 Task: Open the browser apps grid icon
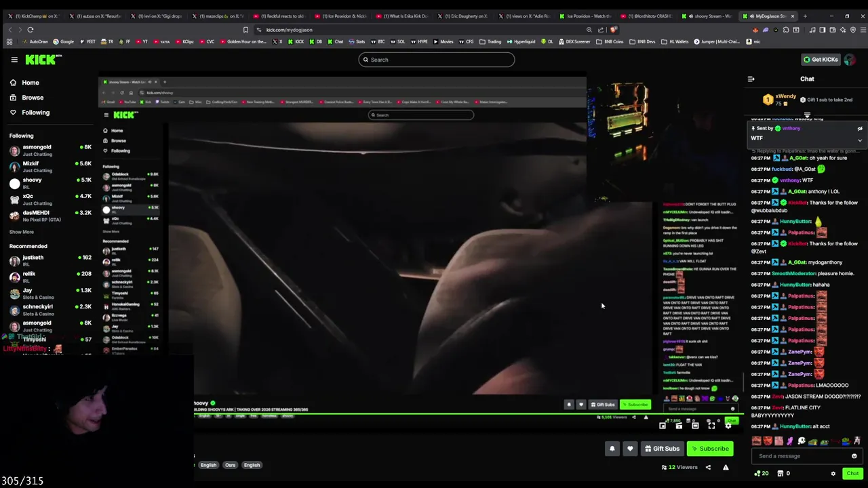point(9,41)
